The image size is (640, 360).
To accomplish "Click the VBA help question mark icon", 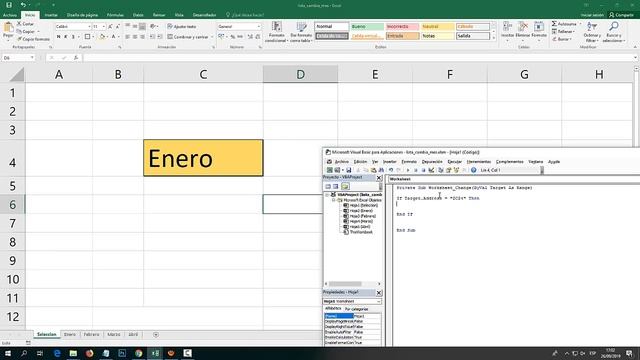I will coord(473,170).
